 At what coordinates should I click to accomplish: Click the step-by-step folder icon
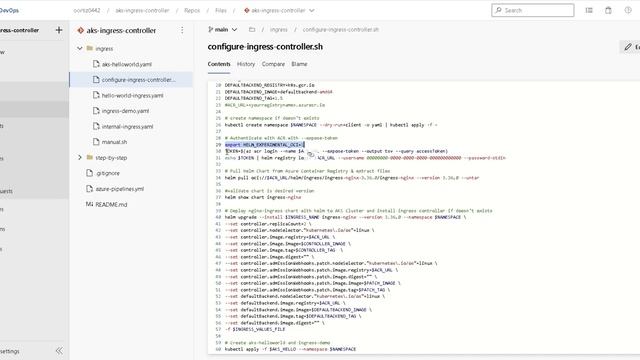90,157
